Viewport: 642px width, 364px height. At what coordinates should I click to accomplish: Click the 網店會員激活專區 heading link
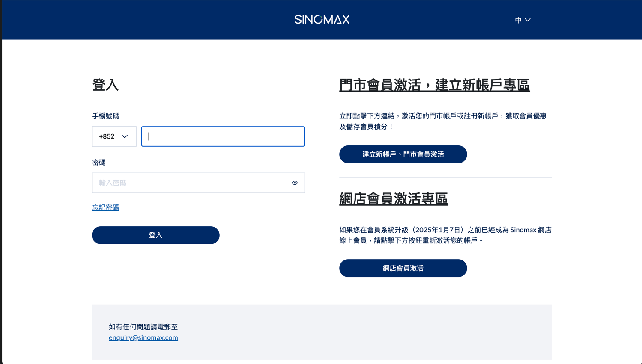pyautogui.click(x=393, y=199)
